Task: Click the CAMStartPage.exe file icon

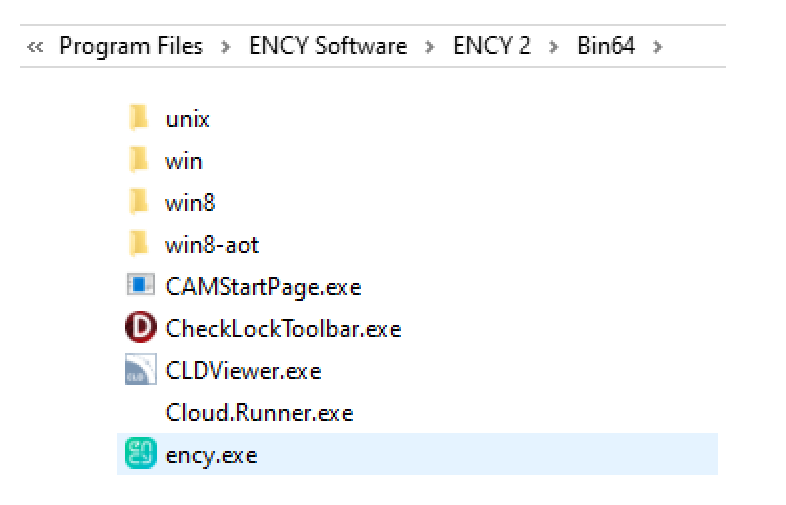Action: point(140,286)
